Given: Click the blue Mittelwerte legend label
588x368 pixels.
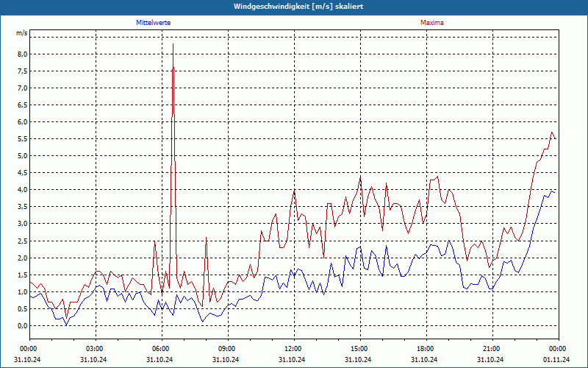Looking at the screenshot, I should pos(154,23).
